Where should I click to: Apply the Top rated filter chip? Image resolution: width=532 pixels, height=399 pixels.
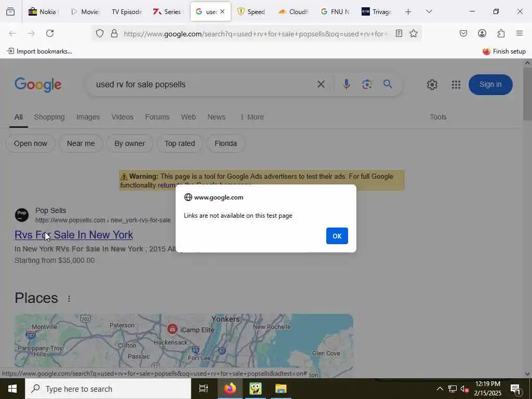tap(180, 143)
